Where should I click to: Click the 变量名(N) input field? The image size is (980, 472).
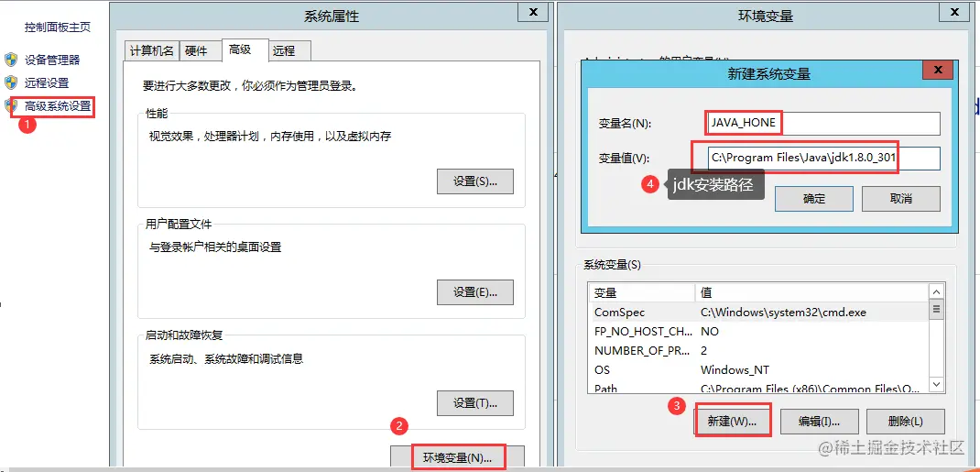click(x=823, y=123)
